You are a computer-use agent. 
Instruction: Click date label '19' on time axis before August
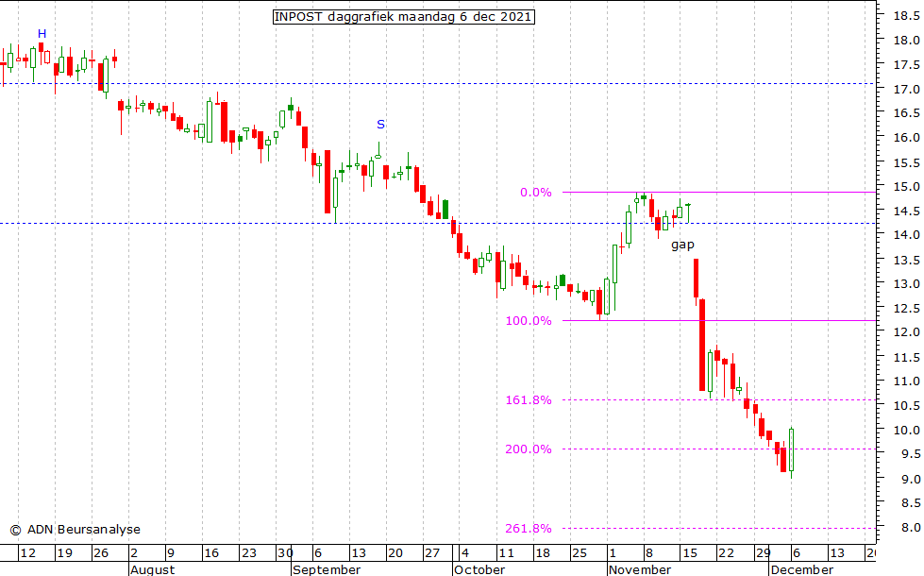tap(65, 553)
